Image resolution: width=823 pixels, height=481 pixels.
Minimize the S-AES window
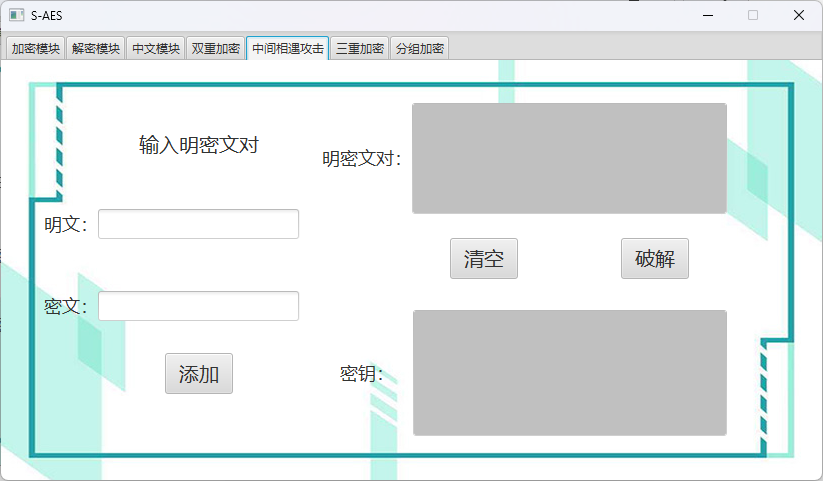[707, 15]
